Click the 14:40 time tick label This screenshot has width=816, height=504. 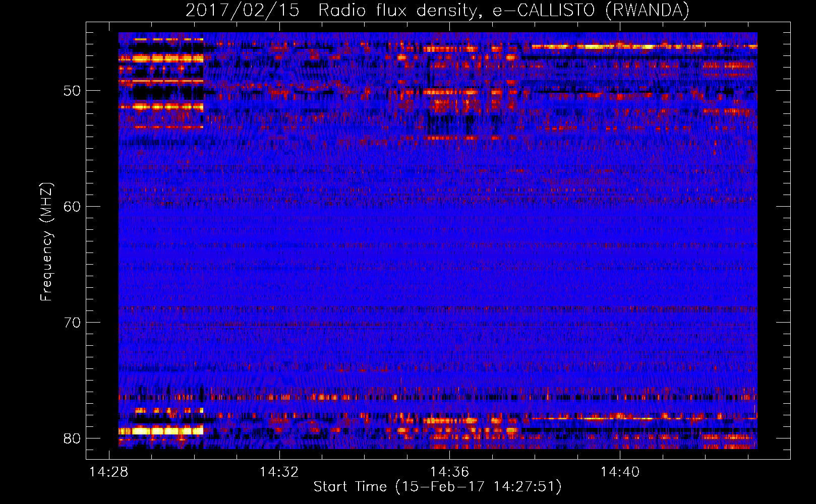[x=620, y=472]
